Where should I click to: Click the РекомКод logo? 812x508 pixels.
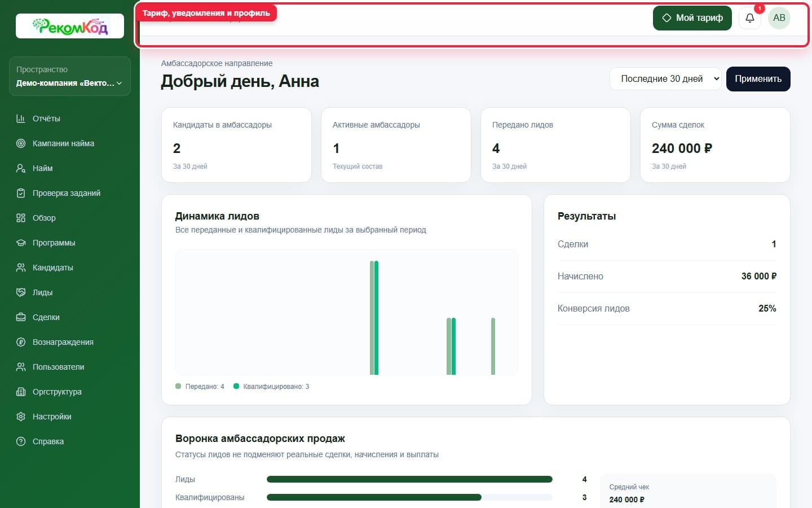70,26
